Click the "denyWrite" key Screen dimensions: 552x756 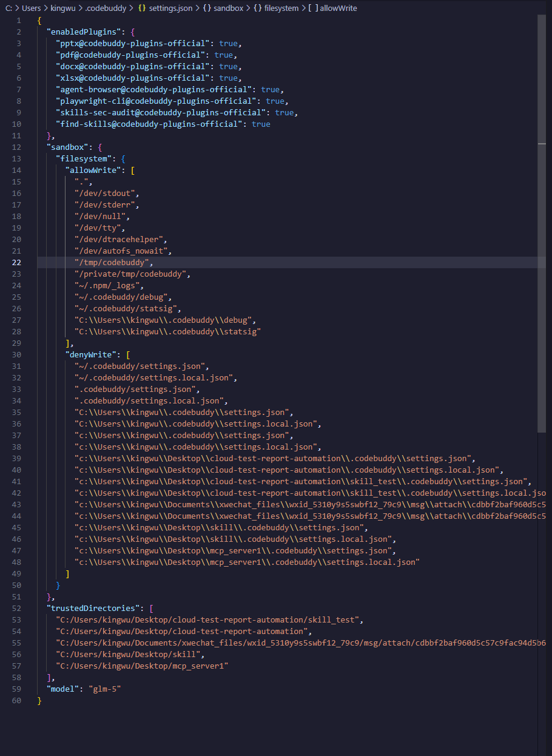[x=91, y=354]
